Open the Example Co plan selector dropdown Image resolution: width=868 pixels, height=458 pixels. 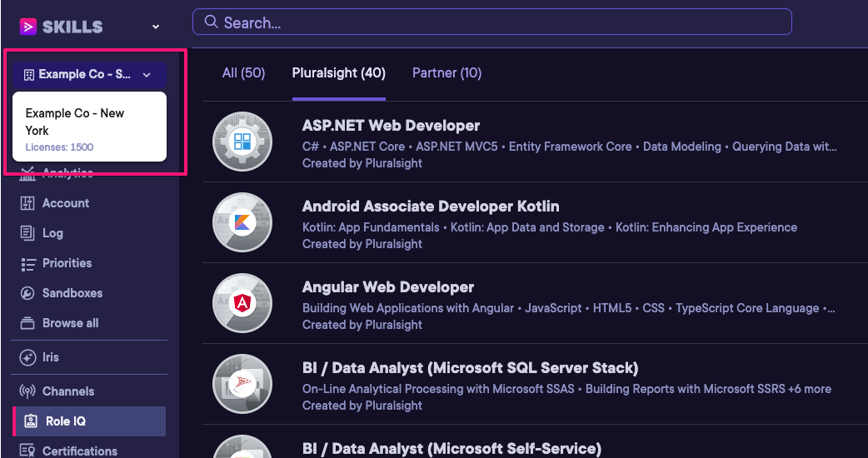[89, 75]
